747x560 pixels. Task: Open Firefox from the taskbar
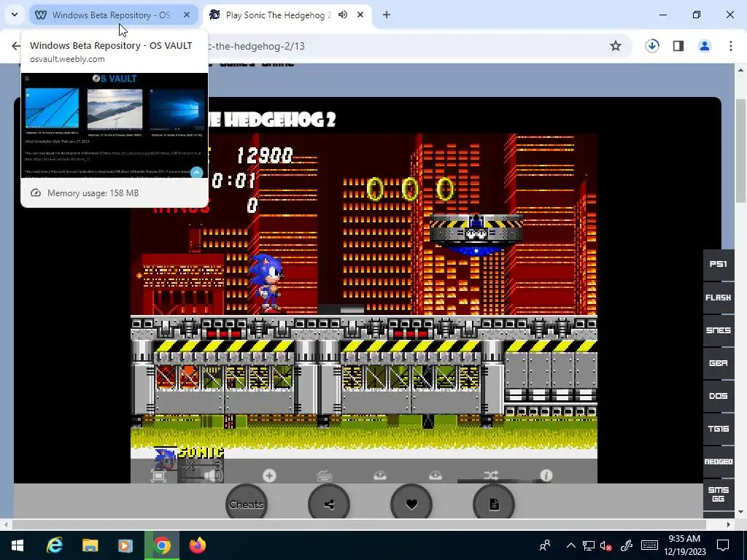pos(197,545)
